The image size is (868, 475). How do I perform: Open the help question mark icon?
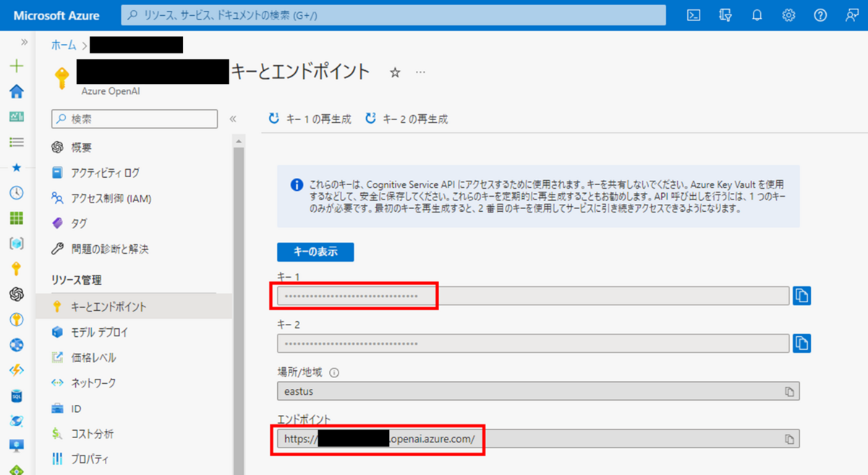pyautogui.click(x=820, y=15)
